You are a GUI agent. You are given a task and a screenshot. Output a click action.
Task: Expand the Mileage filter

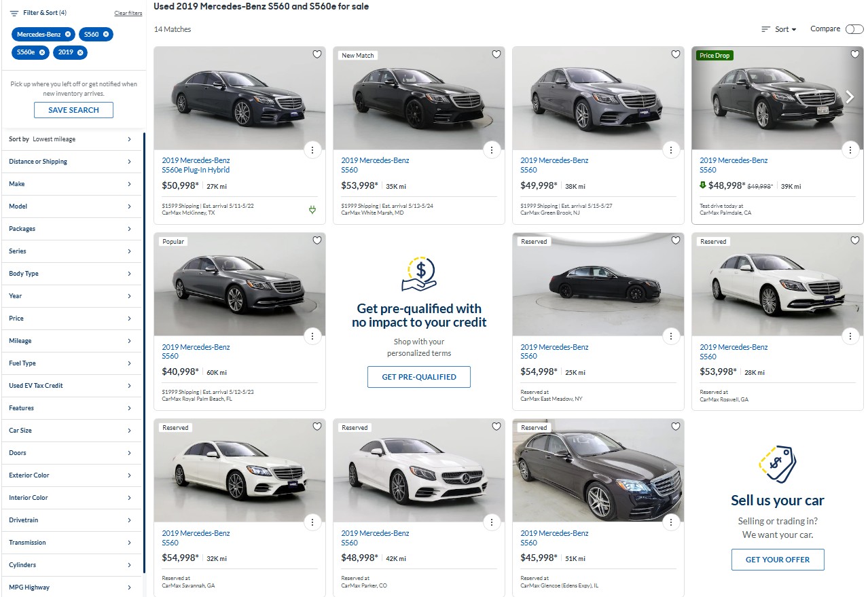coord(71,341)
